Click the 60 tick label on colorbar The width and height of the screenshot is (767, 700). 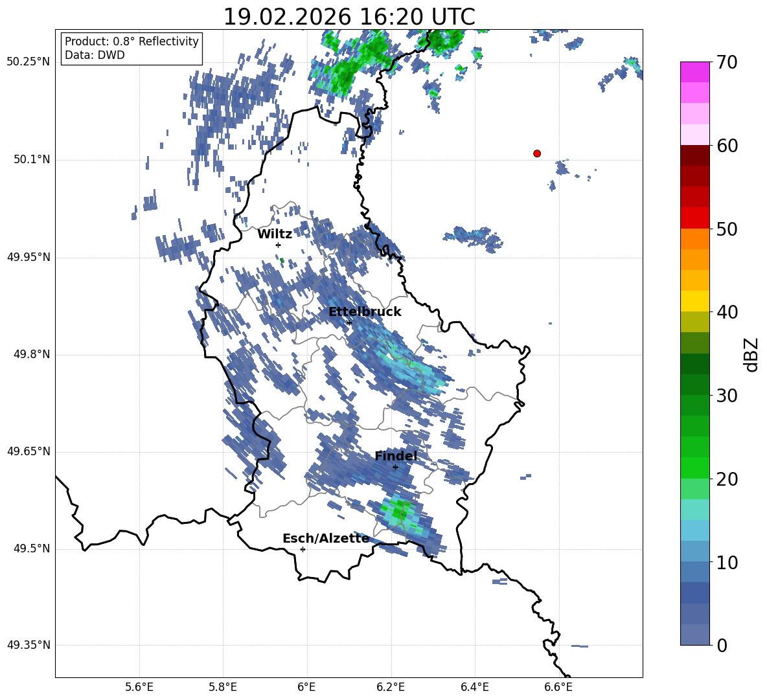[727, 146]
